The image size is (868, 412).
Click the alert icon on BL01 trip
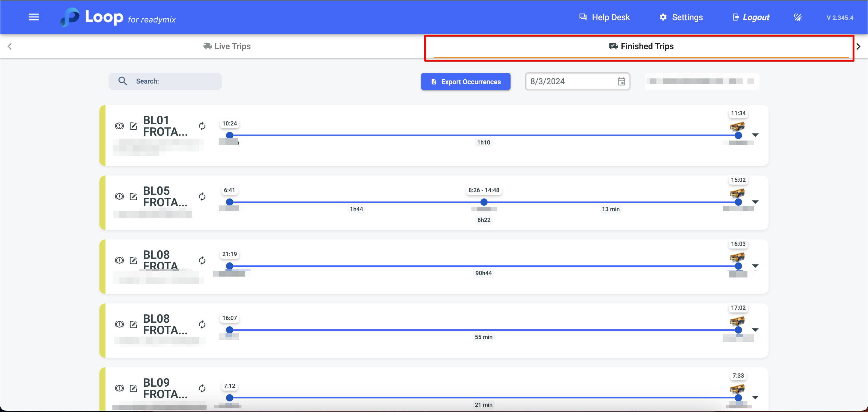pyautogui.click(x=119, y=126)
